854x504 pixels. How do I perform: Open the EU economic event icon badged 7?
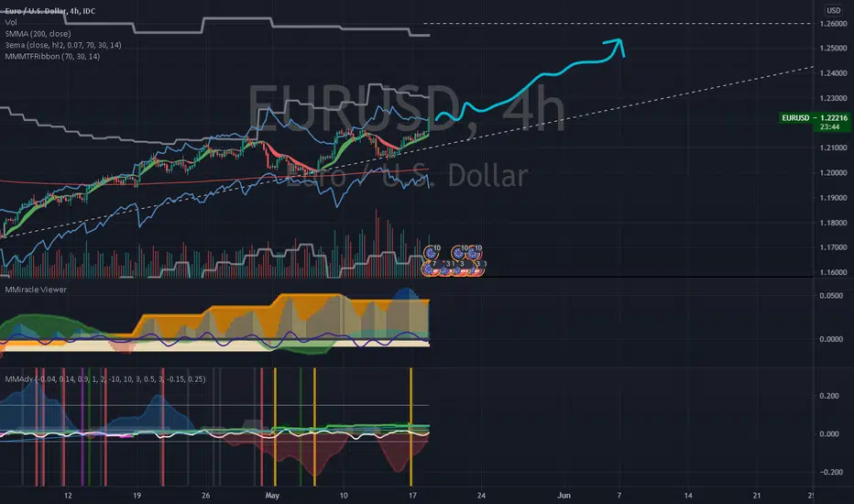point(431,267)
